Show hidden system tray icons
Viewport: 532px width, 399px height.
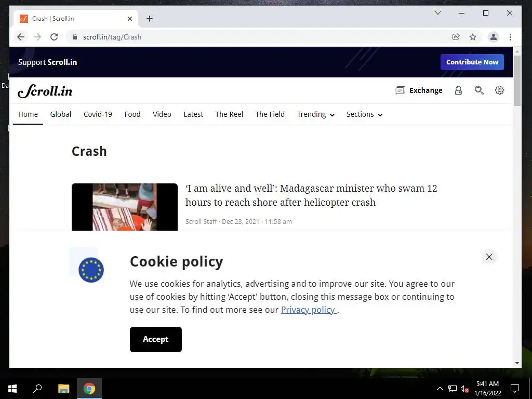[x=440, y=389]
